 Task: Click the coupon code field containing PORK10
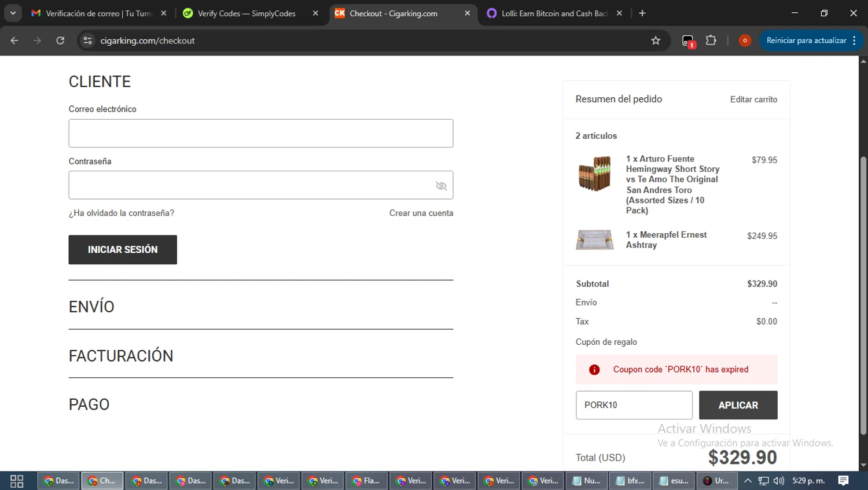634,405
